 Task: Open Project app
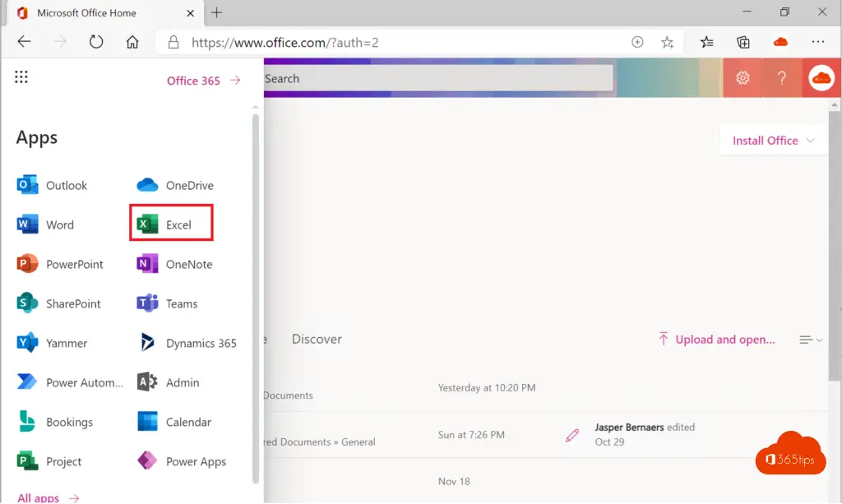coord(49,461)
